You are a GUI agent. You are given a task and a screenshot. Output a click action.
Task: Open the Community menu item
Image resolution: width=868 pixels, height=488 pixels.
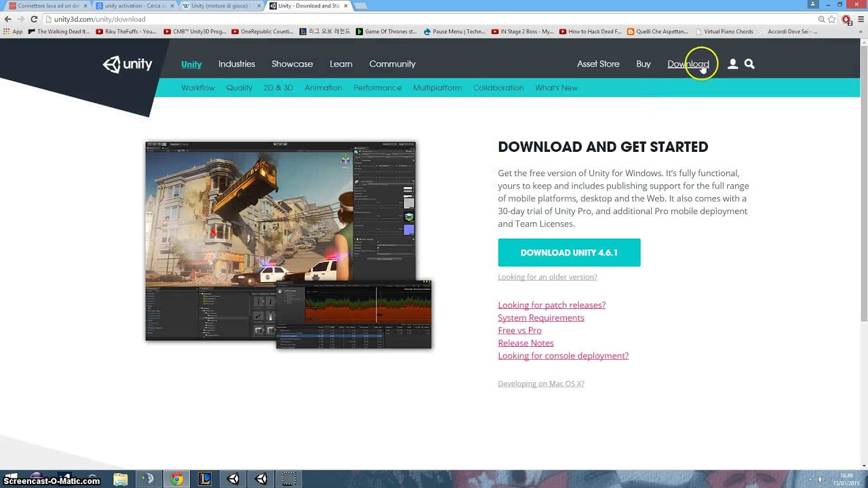(392, 64)
